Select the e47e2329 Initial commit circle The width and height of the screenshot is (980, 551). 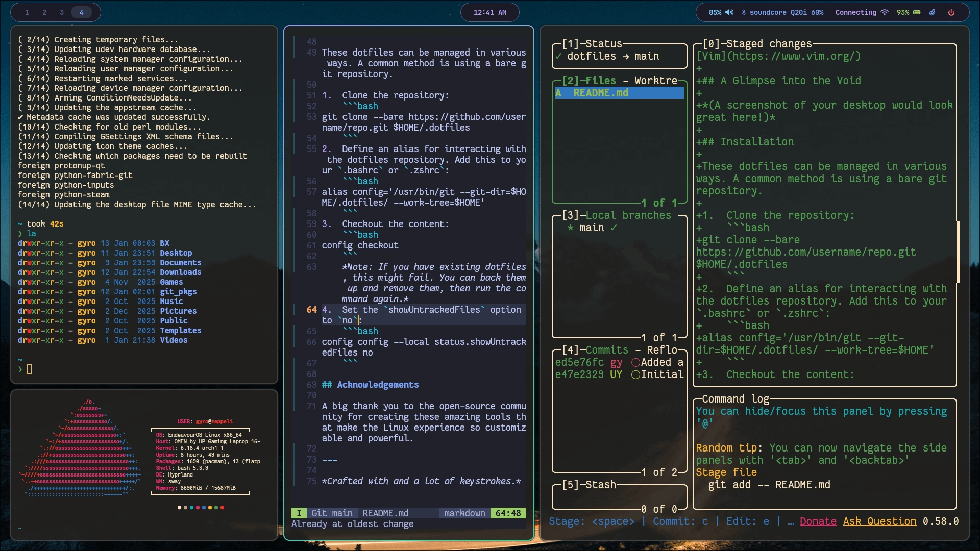[635, 374]
